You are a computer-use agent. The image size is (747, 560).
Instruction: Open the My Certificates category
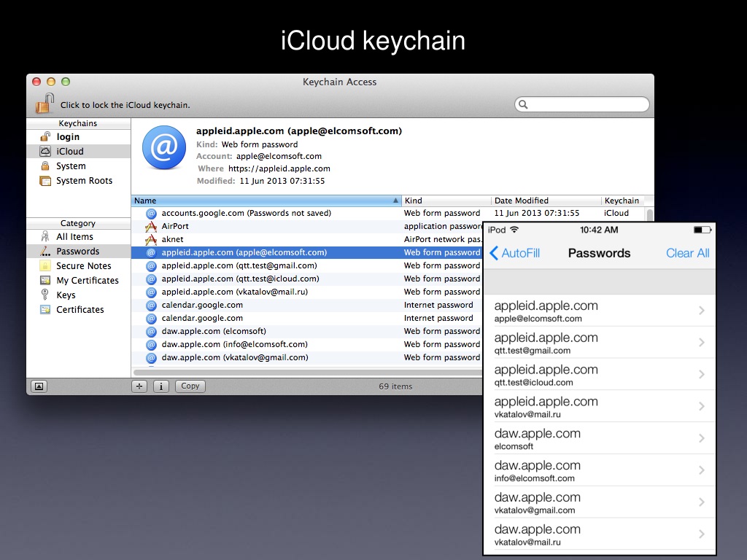[x=79, y=281]
